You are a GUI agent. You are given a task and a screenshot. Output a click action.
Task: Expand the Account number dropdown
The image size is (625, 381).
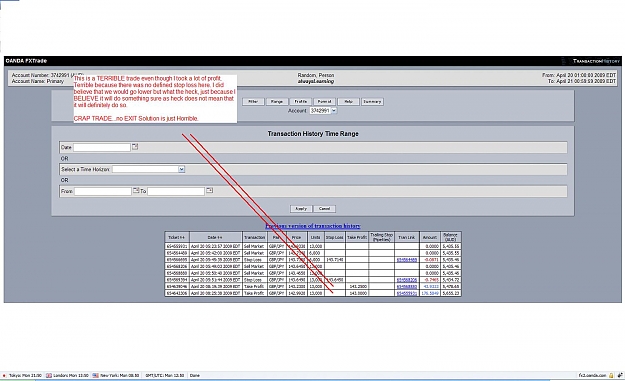point(334,110)
